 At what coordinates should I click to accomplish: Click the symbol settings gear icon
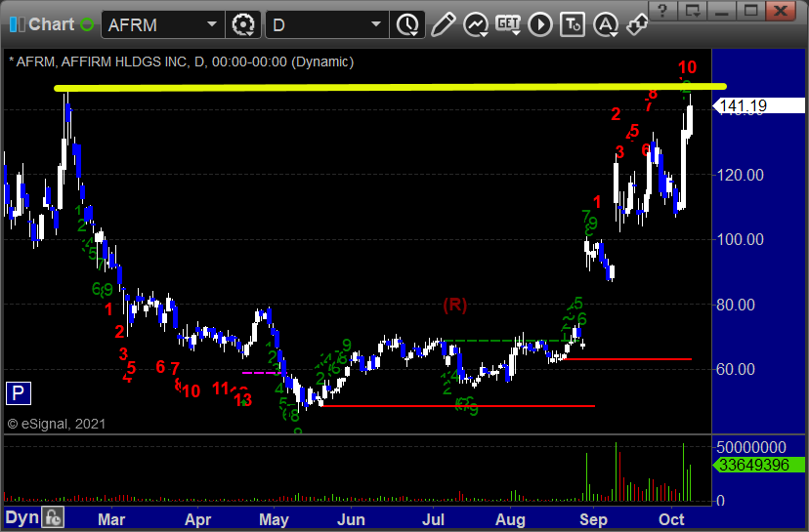(x=243, y=24)
